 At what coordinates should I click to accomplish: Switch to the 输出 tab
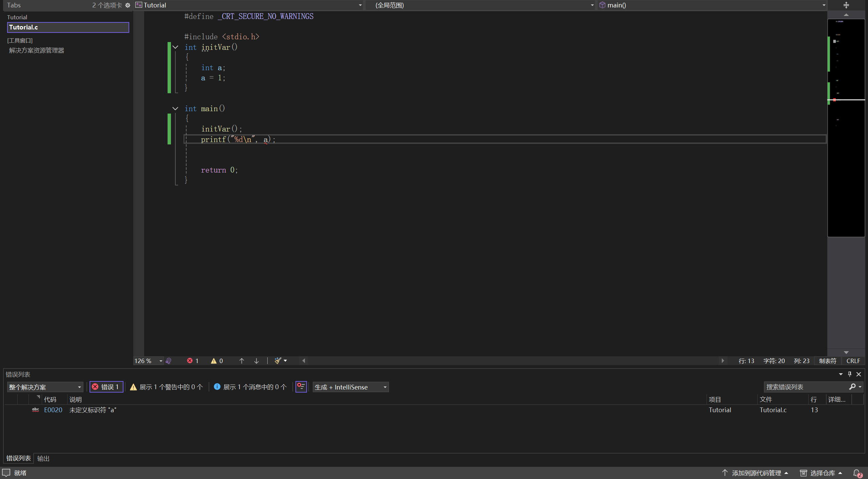point(43,458)
